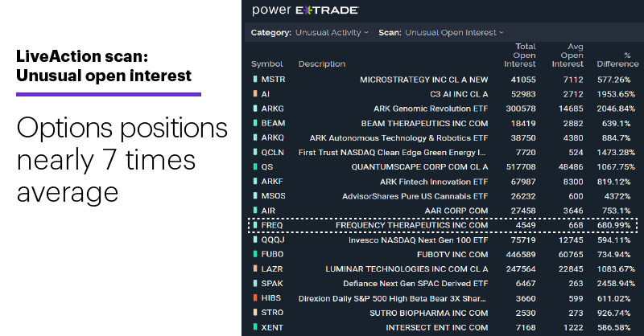Select the SPAK symbol

coord(272,284)
